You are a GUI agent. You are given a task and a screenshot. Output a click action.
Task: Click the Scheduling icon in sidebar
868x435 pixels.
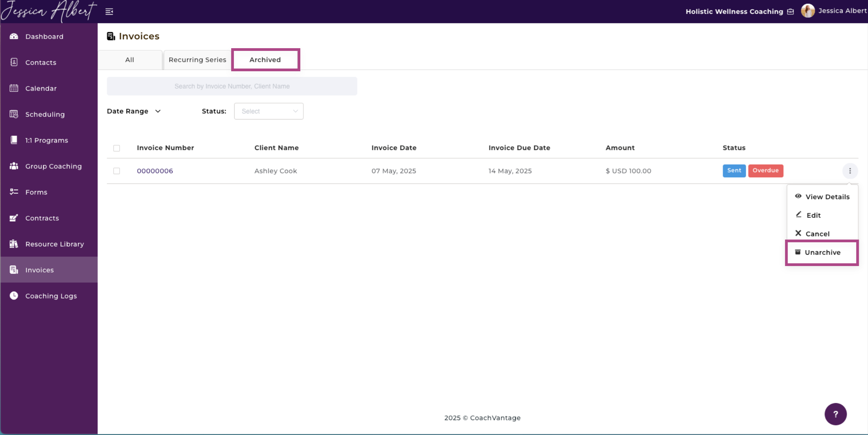click(x=14, y=114)
